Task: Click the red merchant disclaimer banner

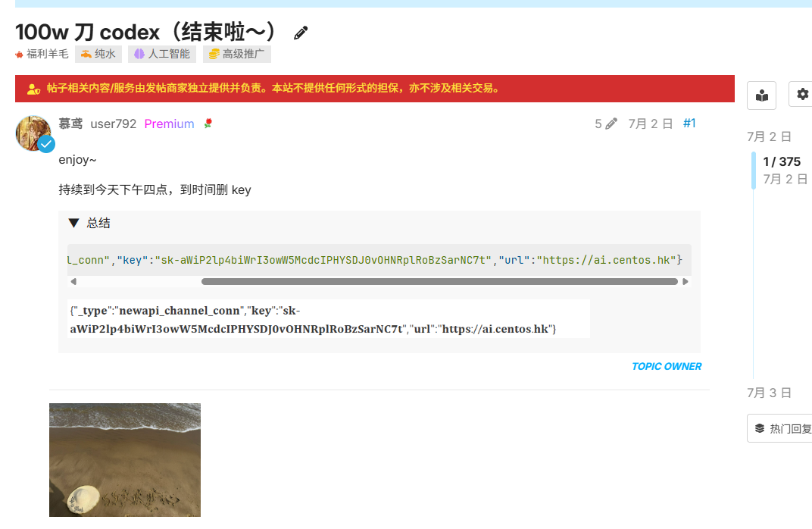Action: (375, 89)
